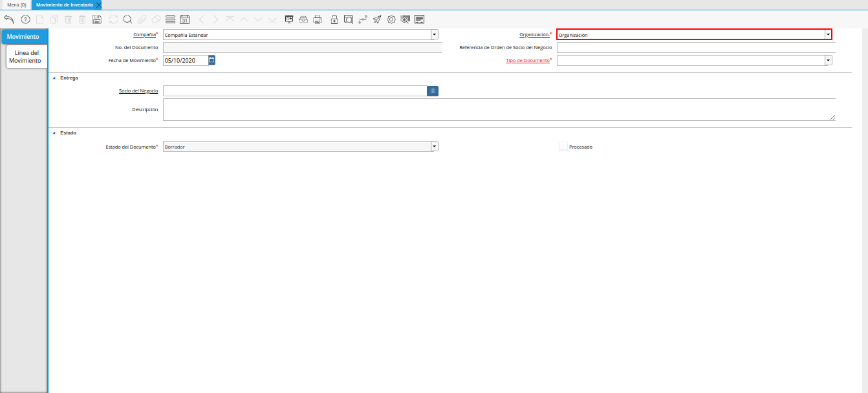
Task: Toggle grid view with stacked lines icon
Action: coord(170,19)
